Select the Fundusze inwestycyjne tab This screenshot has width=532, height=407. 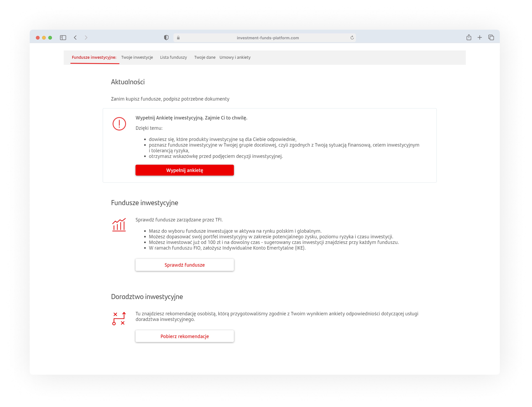pos(94,57)
